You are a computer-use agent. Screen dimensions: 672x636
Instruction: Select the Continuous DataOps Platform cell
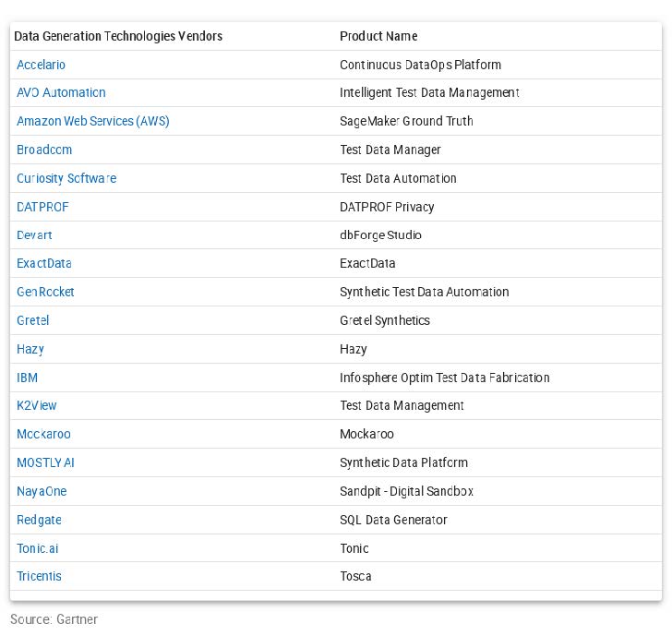(x=420, y=65)
